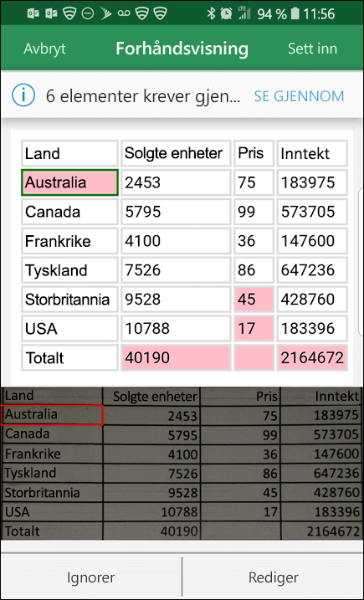Select empty flagged Pris cell in Totalt row

[x=254, y=358]
